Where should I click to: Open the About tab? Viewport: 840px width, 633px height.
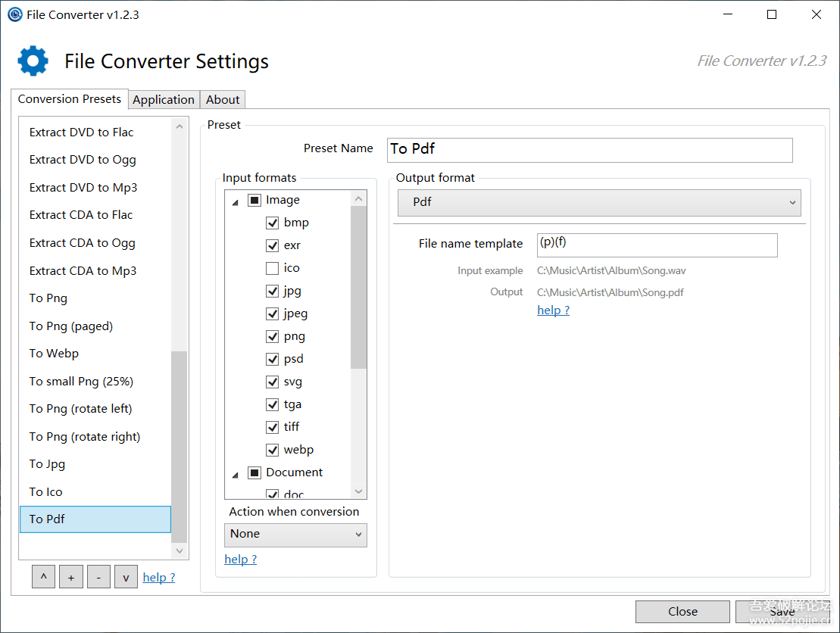(223, 100)
